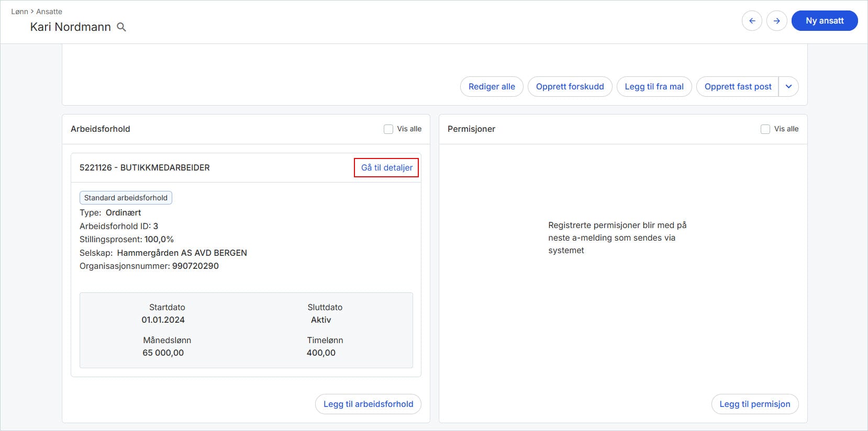Click the Timelønn value 400,00
The height and width of the screenshot is (431, 868).
coord(321,353)
